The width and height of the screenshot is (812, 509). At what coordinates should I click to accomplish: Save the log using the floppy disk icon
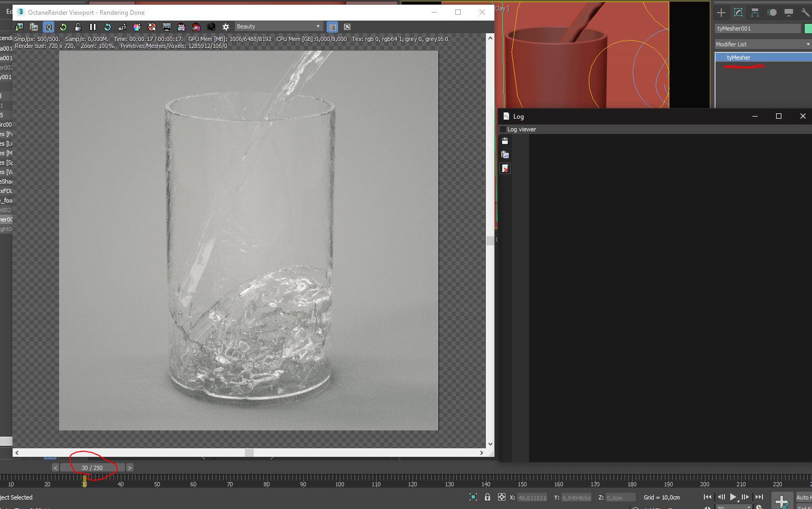tap(505, 141)
